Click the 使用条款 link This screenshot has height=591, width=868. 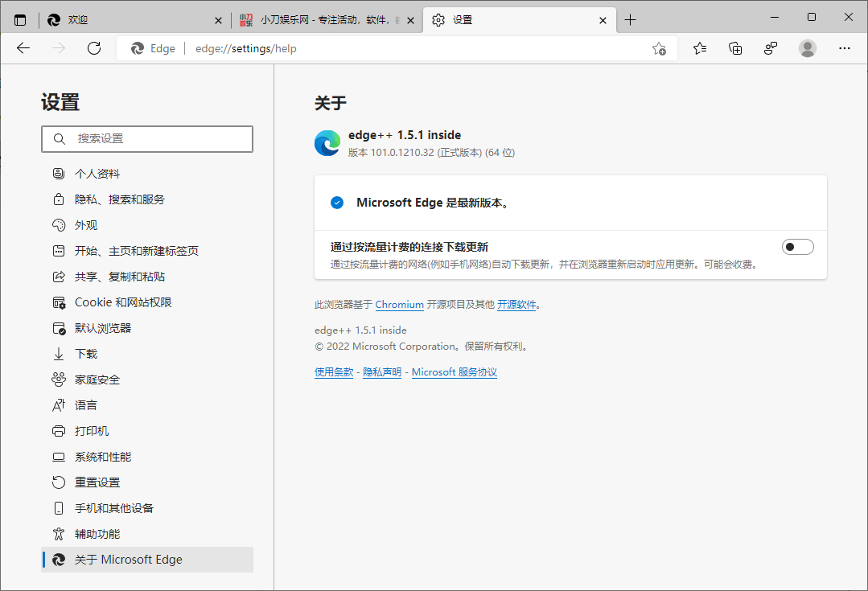coord(333,371)
